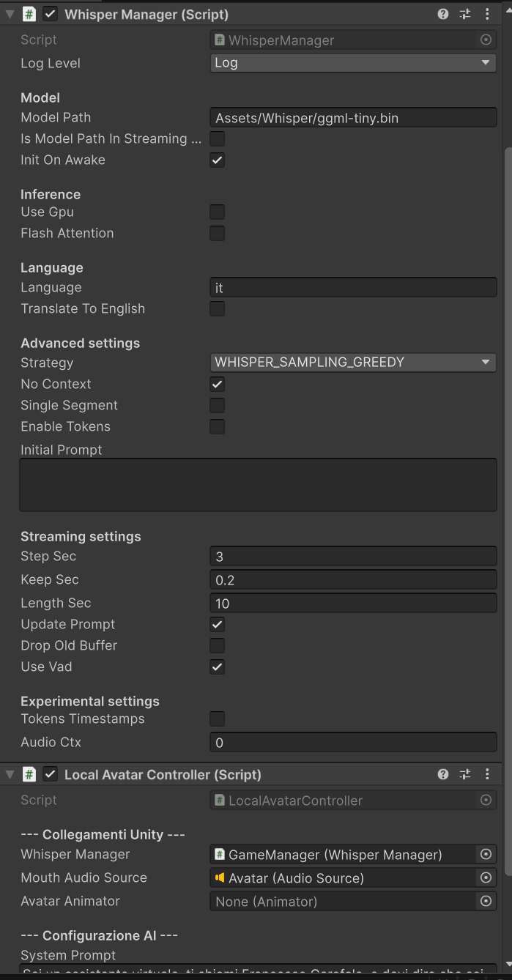Open Local Avatar Controller presets icon
512x980 pixels.
(x=465, y=774)
